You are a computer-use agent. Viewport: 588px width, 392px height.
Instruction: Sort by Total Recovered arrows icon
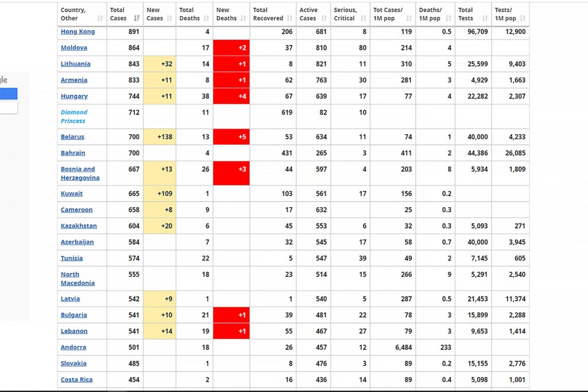coord(290,18)
